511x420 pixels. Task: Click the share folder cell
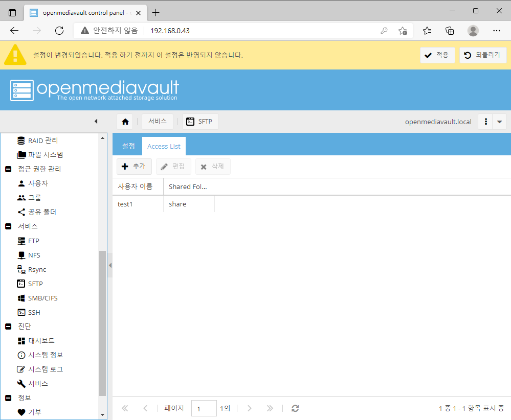[189, 204]
